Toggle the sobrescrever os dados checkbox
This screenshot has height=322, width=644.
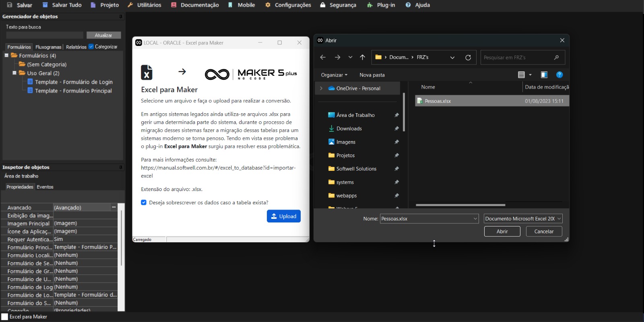click(144, 202)
